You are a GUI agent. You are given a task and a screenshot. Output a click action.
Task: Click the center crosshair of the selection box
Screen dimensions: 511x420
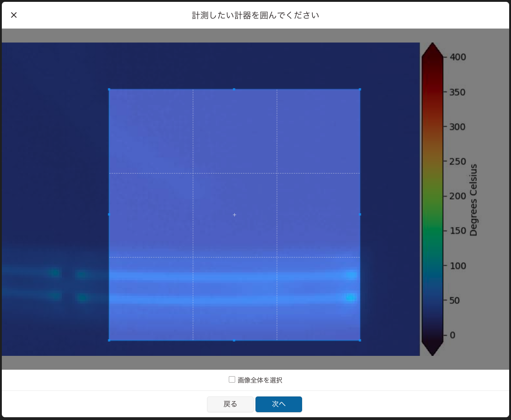234,215
